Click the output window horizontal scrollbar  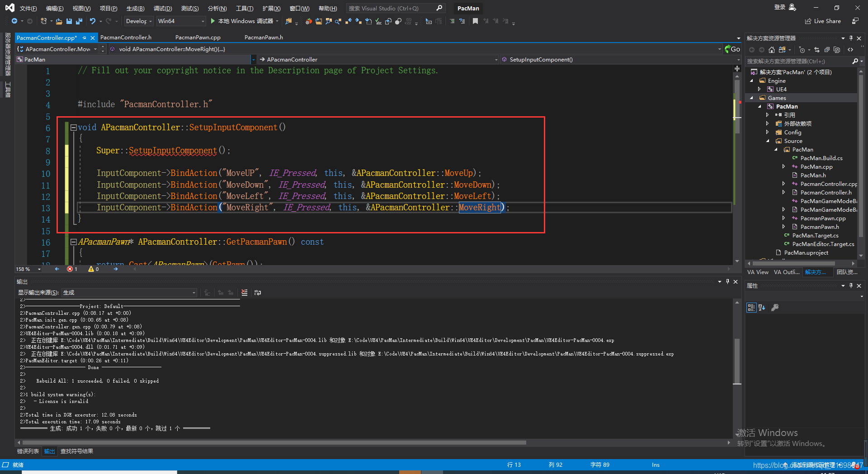(x=274, y=443)
